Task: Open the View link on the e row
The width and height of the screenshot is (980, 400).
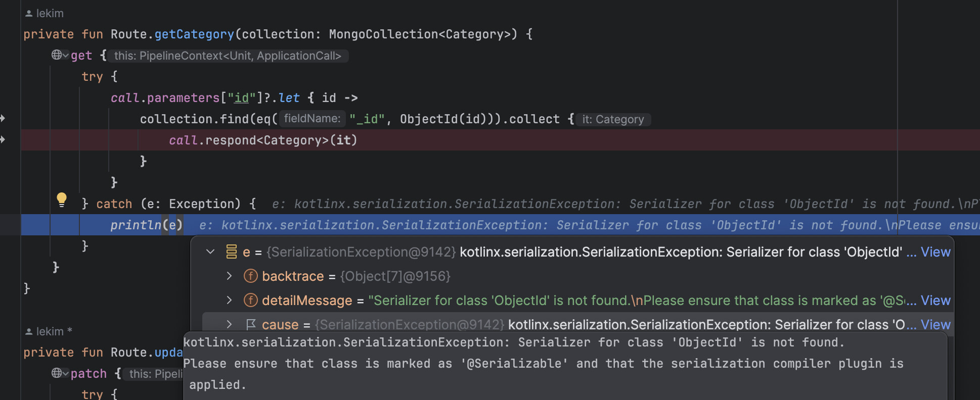Action: tap(935, 252)
